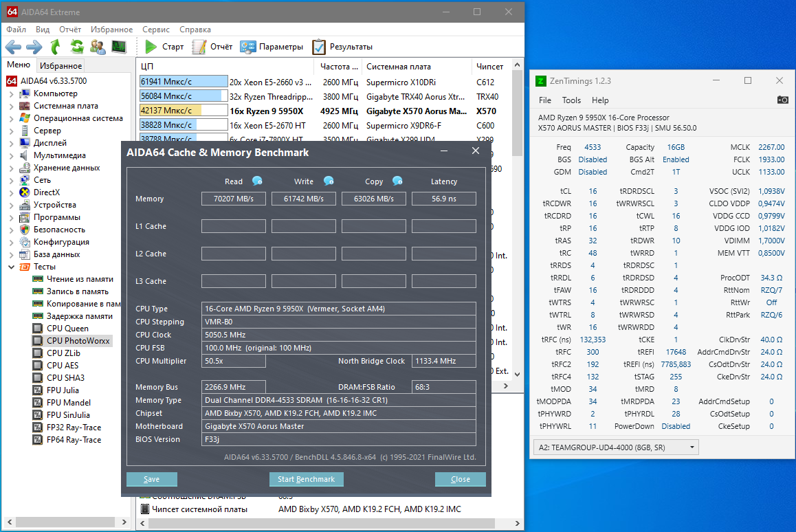Screen dimensions: 796x532
Task: Expand the Компьютер tree node
Action: point(11,93)
